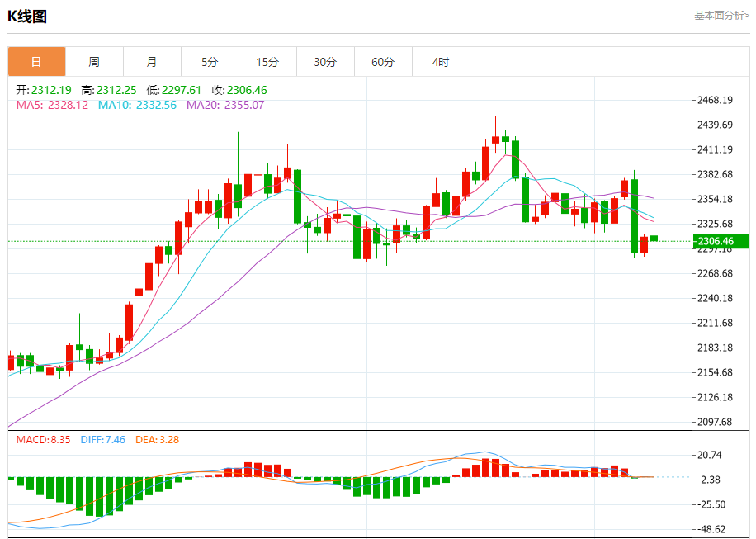
Task: Open the 基本面分析 link
Action: (x=721, y=16)
